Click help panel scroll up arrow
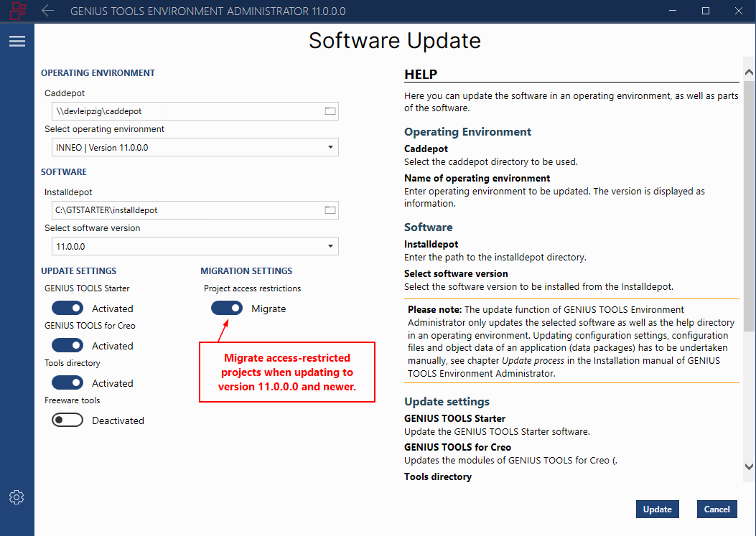 coord(749,72)
